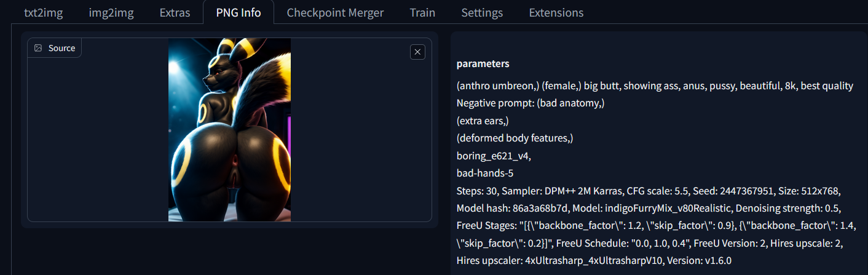Click the "(extra ears,)" text line
The height and width of the screenshot is (275, 868).
[x=483, y=121]
